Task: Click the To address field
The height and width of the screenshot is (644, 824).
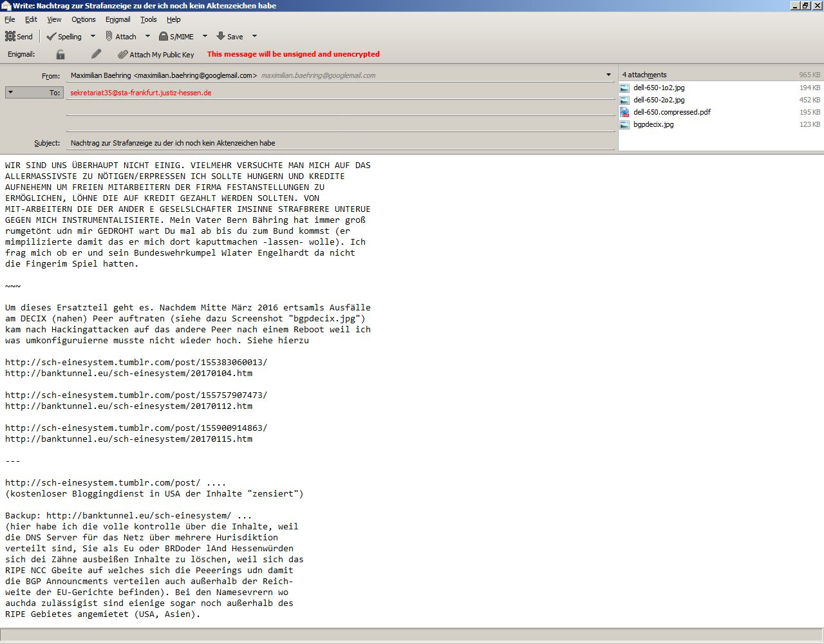Action: coord(341,93)
